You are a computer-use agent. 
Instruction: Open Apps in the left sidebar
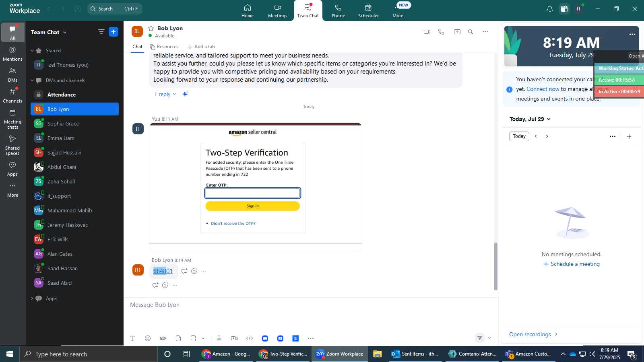click(x=12, y=169)
